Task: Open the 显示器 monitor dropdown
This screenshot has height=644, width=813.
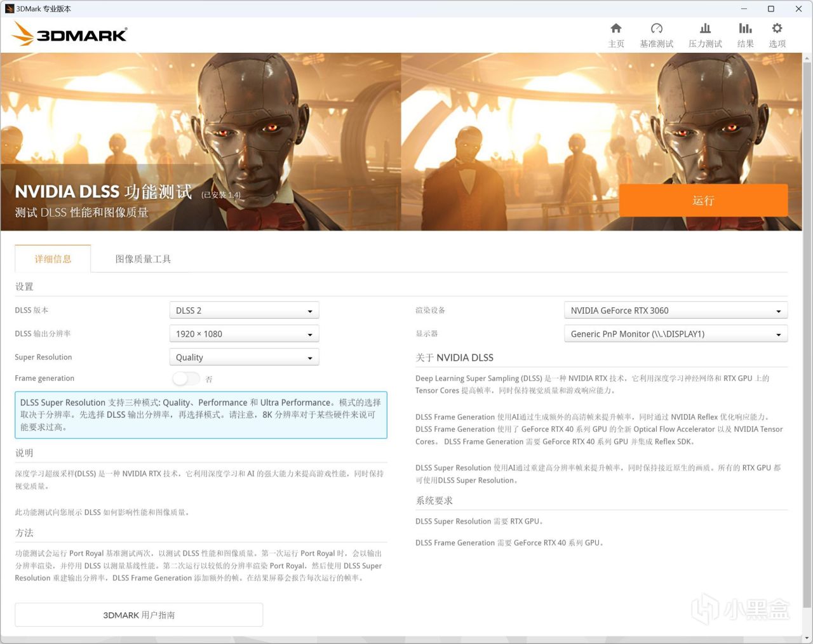Action: point(676,334)
